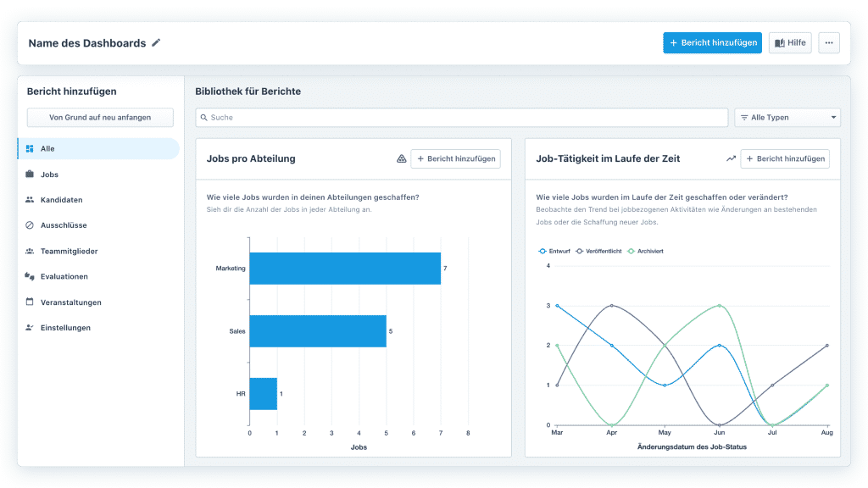The image size is (868, 488).
Task: Click the Suche search field
Action: 462,118
